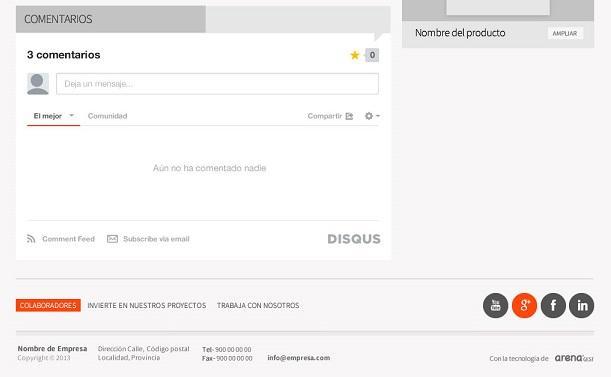This screenshot has height=377, width=611.
Task: Open TRABAJA CON NOSOTROS menu item
Action: [258, 305]
